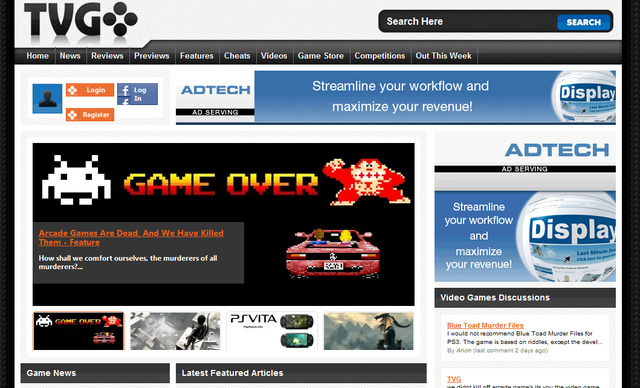The image size is (640, 388).
Task: Select the Game Over slider thumbnail
Action: [78, 331]
